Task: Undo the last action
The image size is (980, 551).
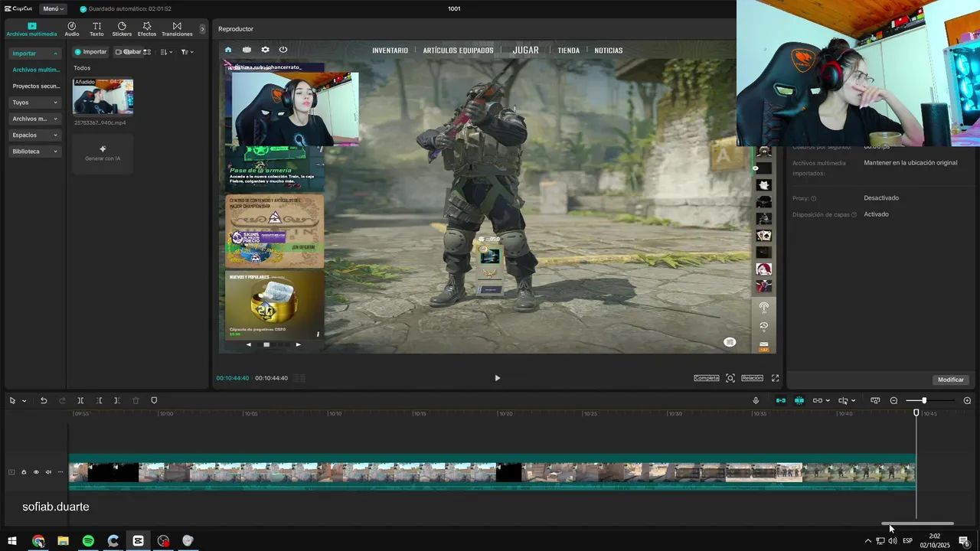Action: pos(44,401)
